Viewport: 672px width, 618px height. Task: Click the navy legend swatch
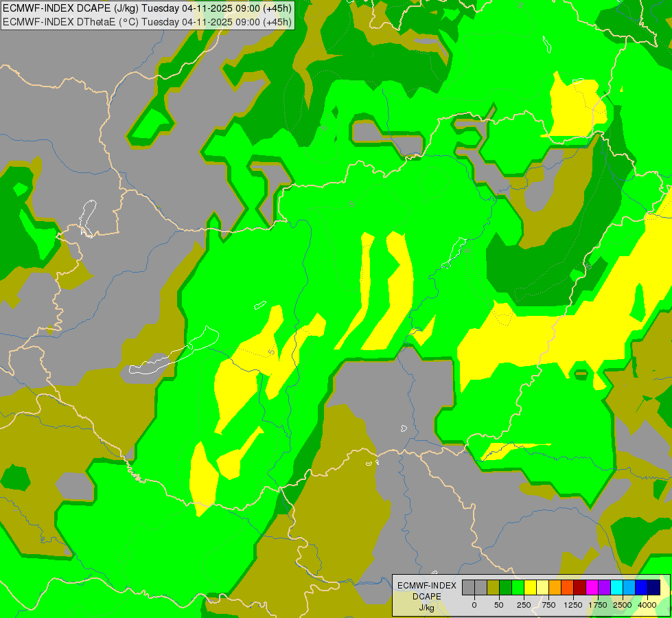coord(653,587)
